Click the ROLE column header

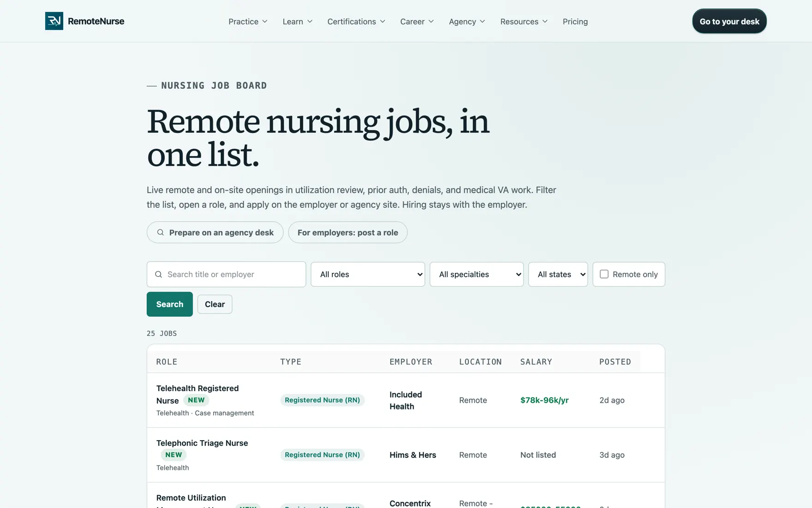coord(167,362)
